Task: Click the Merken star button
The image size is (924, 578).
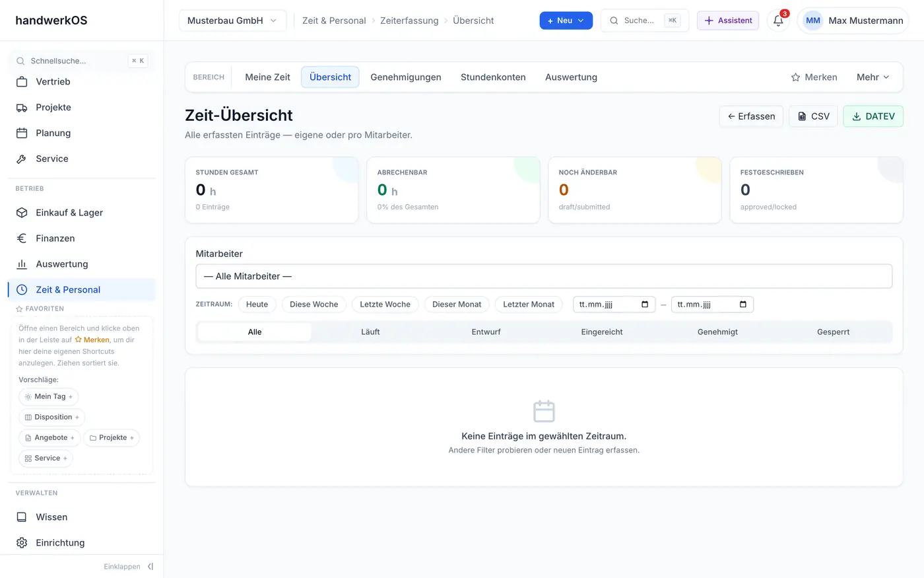Action: point(814,77)
